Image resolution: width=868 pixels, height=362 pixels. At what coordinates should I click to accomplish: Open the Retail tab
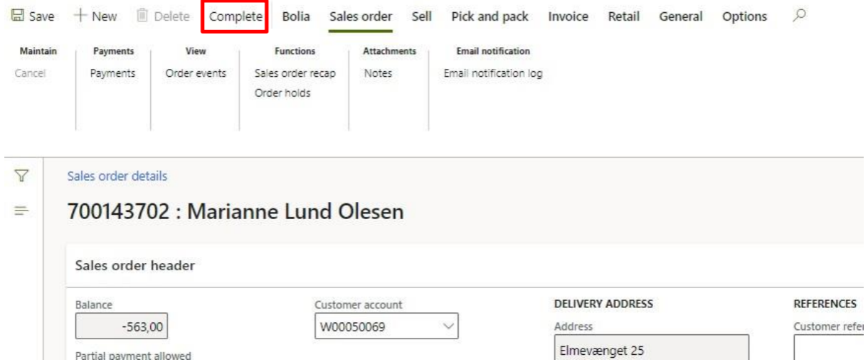click(623, 16)
